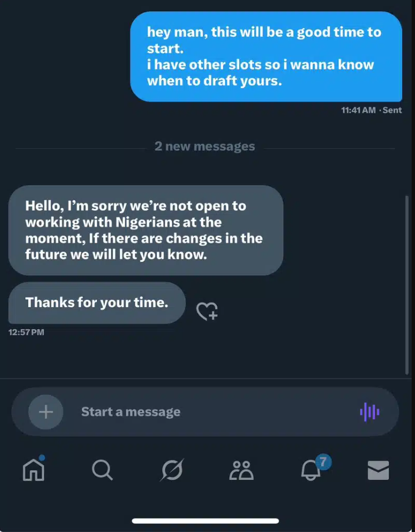The image size is (415, 532).
Task: Open the Search magnifier icon
Action: coord(102,470)
